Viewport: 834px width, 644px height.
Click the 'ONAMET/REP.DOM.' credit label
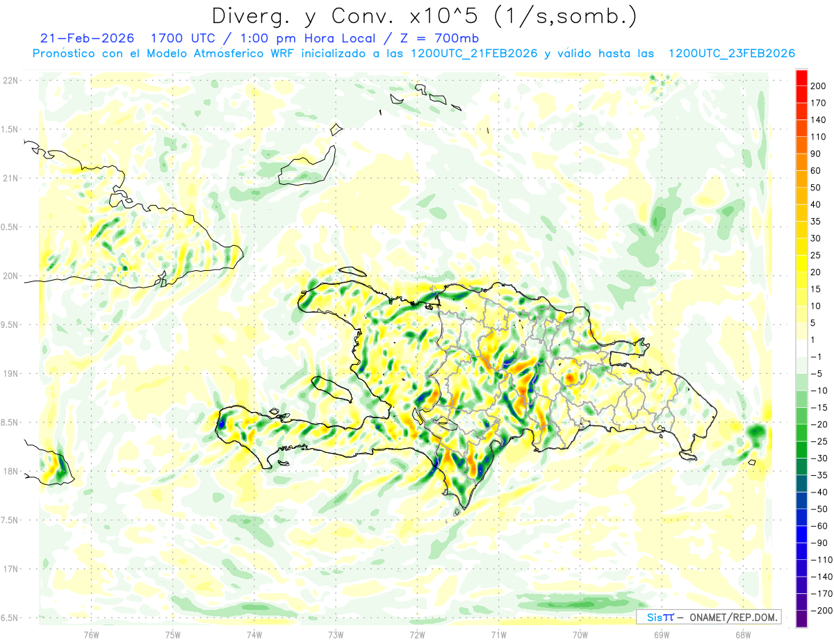point(733,617)
